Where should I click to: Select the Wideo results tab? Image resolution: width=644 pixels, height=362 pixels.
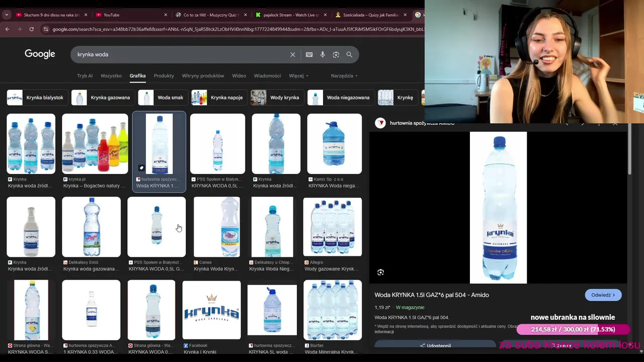point(239,75)
